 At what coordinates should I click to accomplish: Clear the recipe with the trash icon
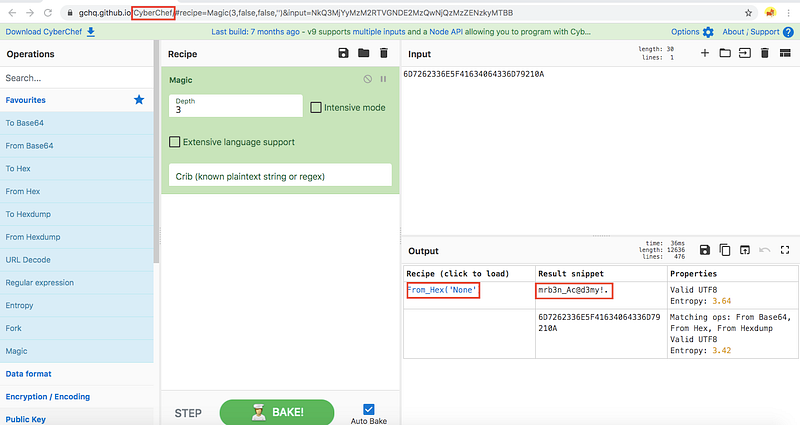click(x=383, y=53)
